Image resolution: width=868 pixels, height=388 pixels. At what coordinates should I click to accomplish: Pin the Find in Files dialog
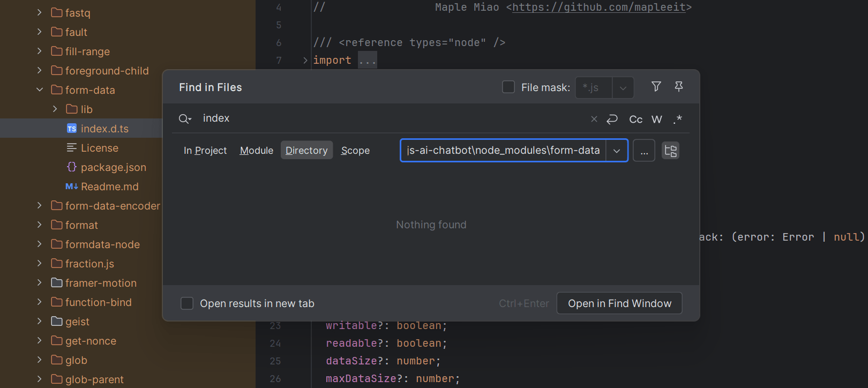(678, 87)
